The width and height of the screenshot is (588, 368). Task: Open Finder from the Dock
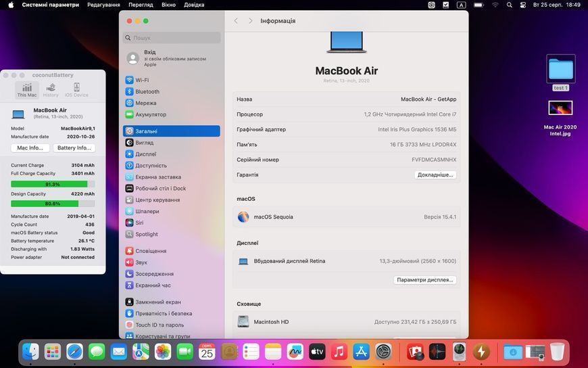30,352
